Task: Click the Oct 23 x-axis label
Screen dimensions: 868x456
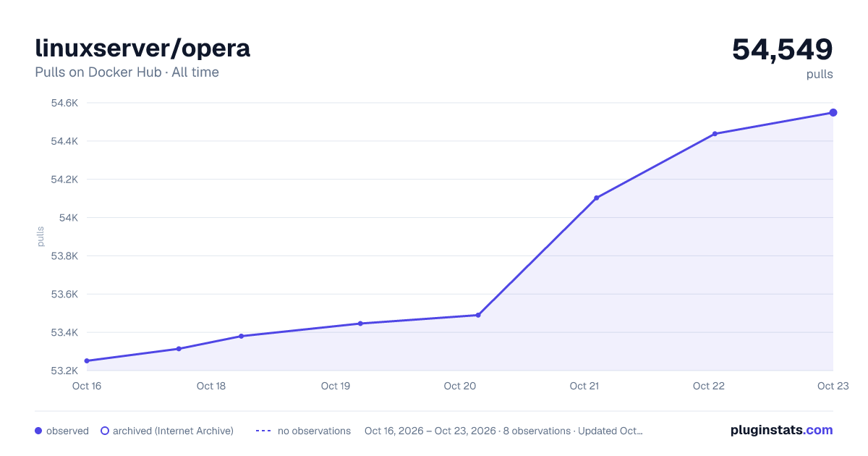Action: pos(833,386)
